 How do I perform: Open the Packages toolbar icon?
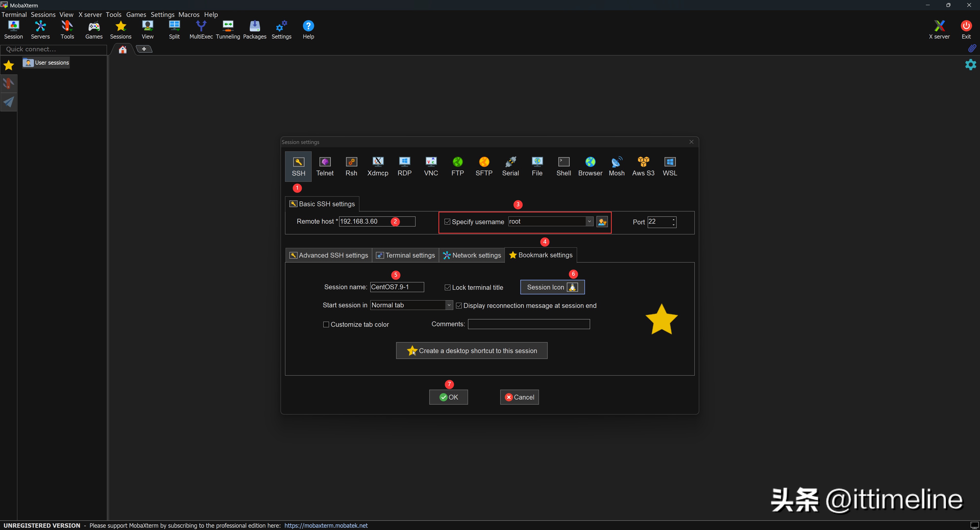(x=254, y=30)
